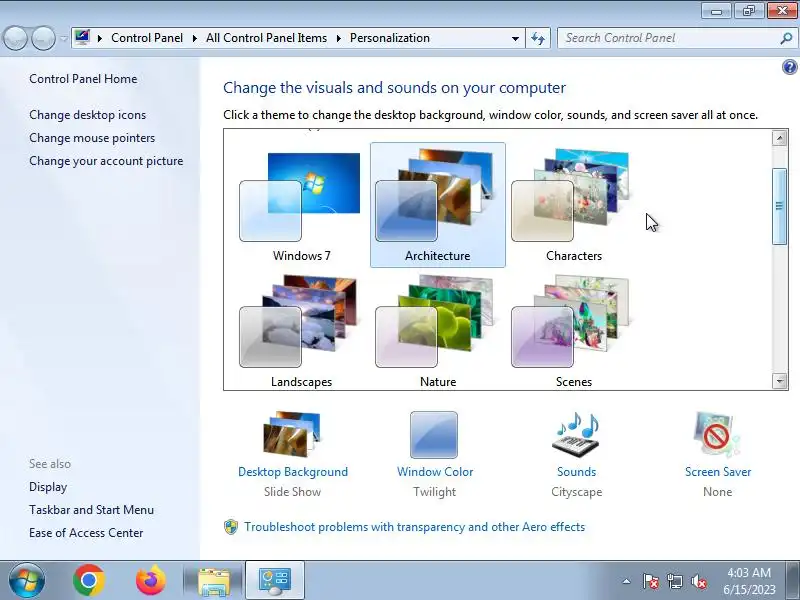The image size is (800, 600).
Task: Click the Search Control Panel field
Action: [668, 38]
